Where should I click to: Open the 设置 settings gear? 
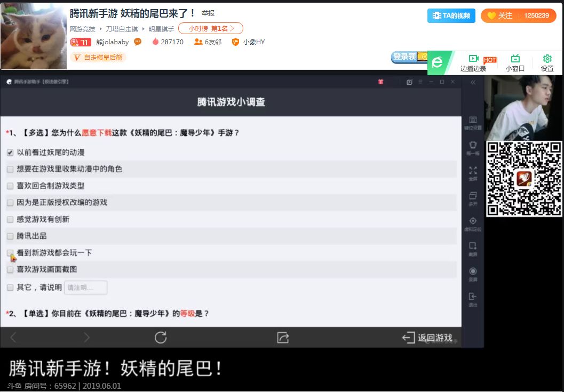point(547,63)
